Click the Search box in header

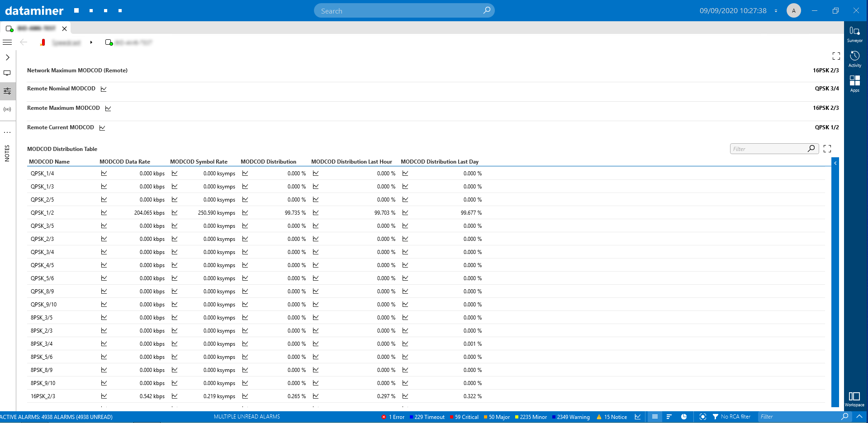404,11
